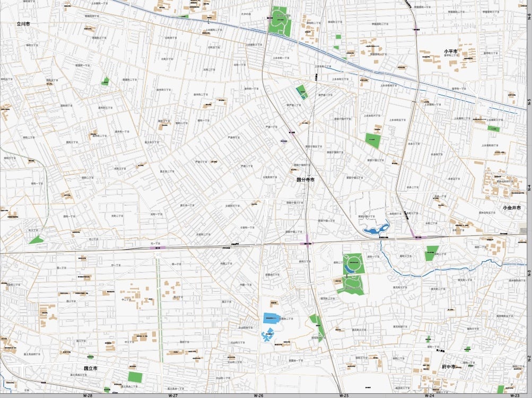Click the 国立市 city label
Screen dimensions: 532x398
(x=91, y=368)
